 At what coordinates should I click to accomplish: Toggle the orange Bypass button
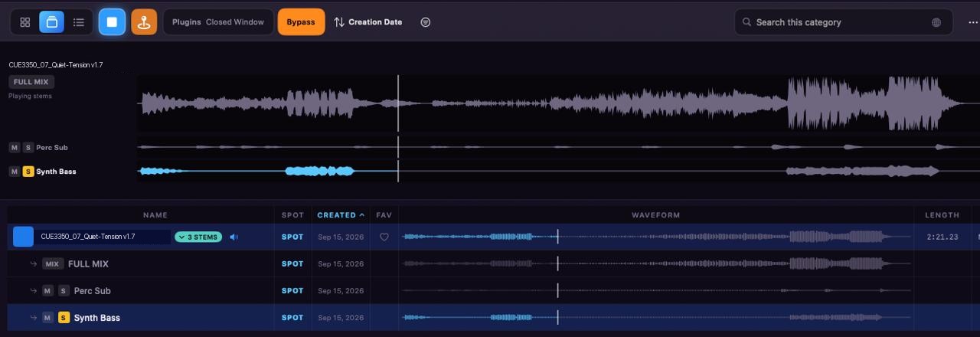click(301, 22)
